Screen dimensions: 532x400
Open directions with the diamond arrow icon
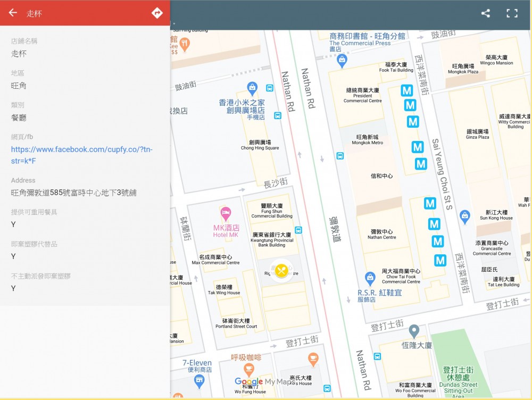[x=157, y=13]
